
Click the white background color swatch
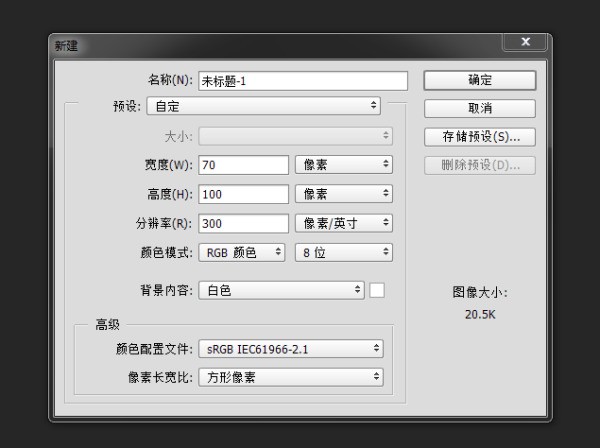point(377,290)
